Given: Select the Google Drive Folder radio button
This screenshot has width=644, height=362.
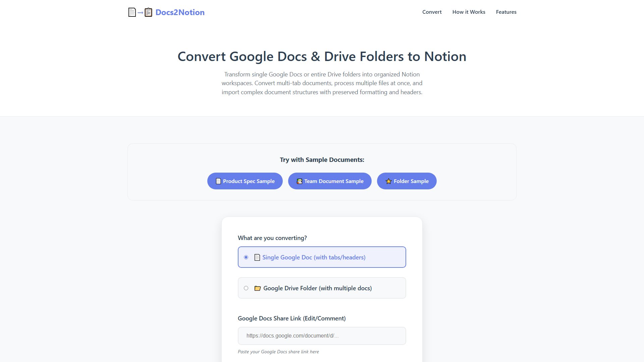Looking at the screenshot, I should tap(246, 288).
